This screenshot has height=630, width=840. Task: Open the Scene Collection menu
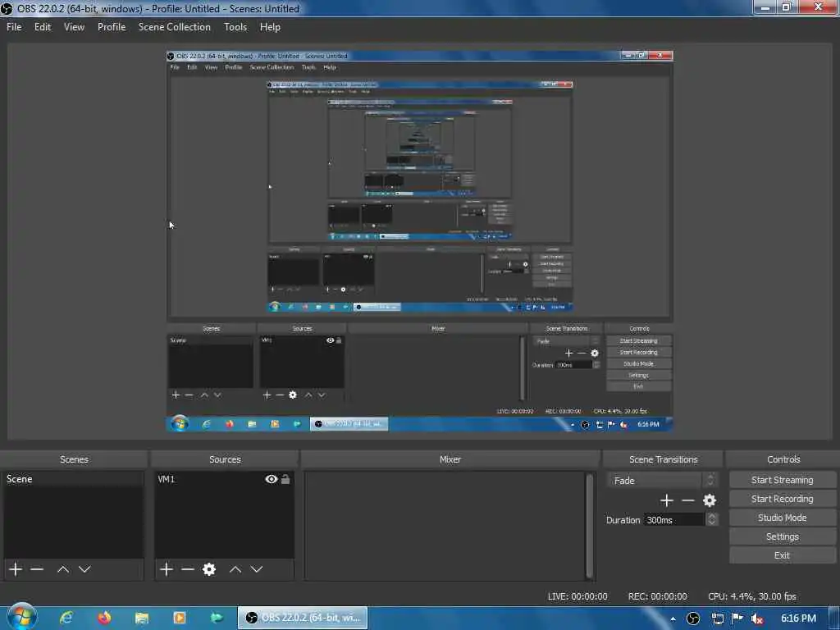[174, 27]
